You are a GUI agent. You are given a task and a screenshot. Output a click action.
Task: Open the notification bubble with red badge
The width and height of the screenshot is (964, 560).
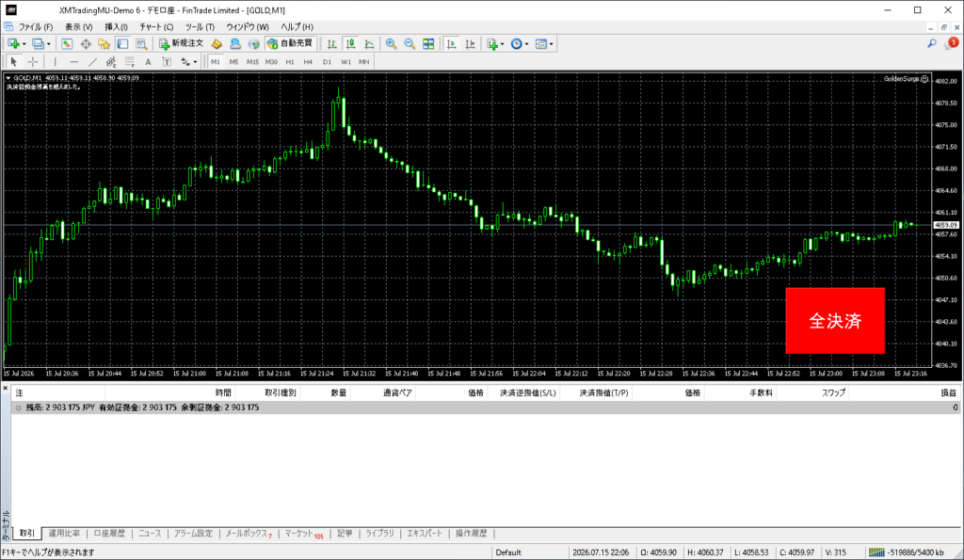[x=951, y=43]
